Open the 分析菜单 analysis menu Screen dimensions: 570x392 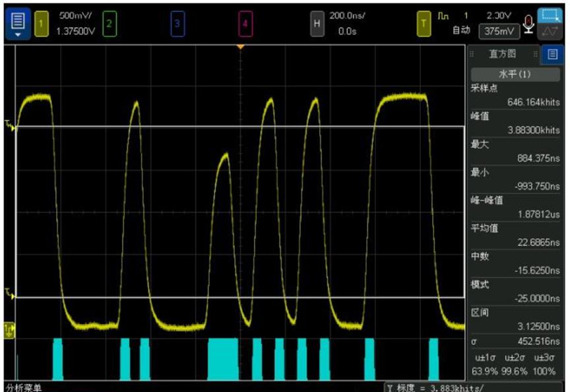tap(24, 387)
